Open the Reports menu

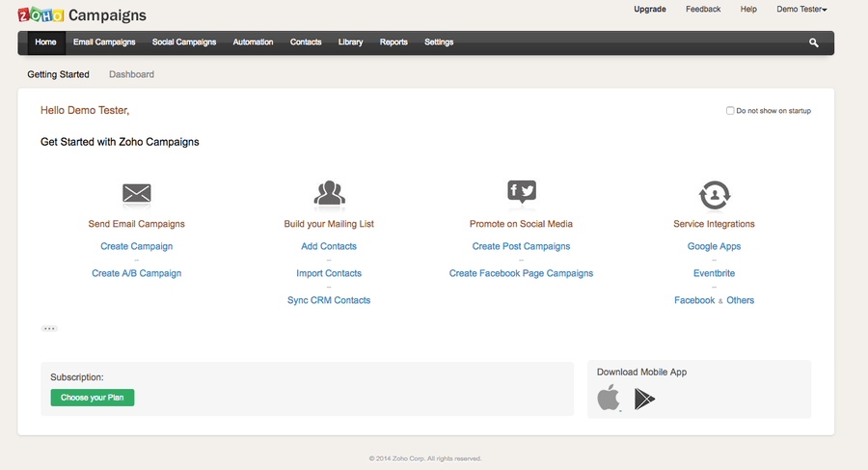click(x=393, y=42)
